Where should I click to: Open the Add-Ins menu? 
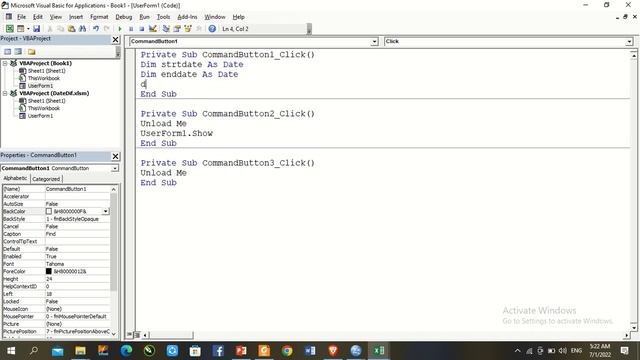pos(187,17)
